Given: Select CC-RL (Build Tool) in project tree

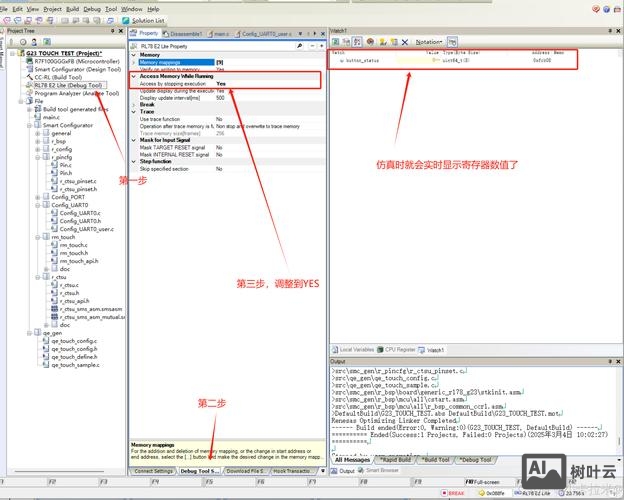Looking at the screenshot, I should click(57, 77).
